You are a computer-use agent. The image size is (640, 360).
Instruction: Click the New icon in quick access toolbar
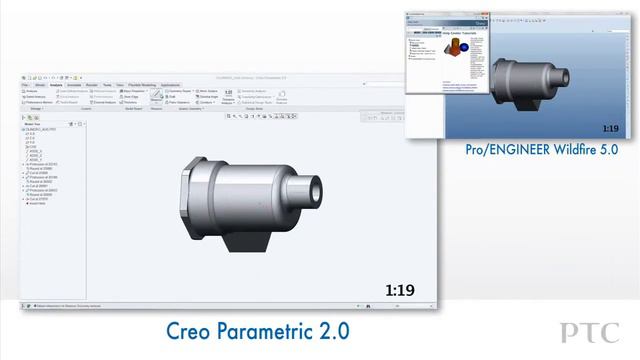pyautogui.click(x=29, y=78)
